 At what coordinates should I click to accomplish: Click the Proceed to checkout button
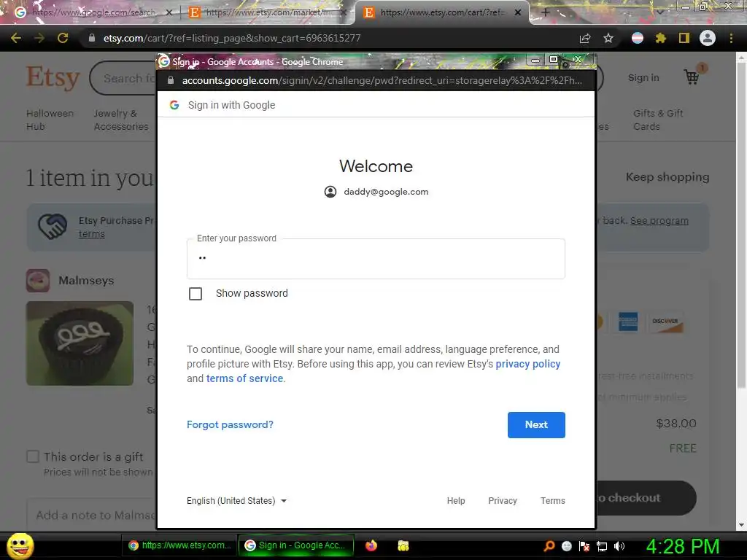646,498
